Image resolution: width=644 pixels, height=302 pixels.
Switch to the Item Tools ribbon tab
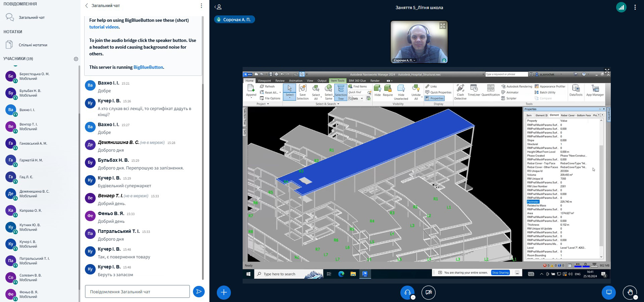pos(338,81)
